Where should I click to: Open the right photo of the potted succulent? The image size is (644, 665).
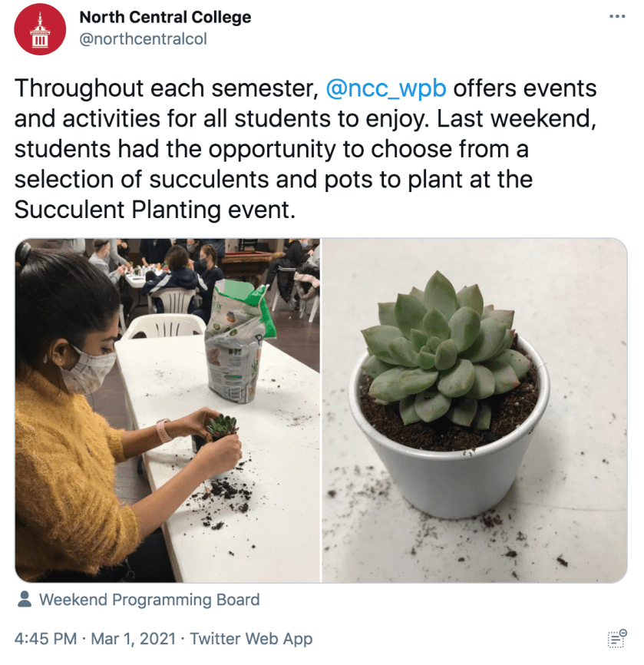pyautogui.click(x=474, y=410)
